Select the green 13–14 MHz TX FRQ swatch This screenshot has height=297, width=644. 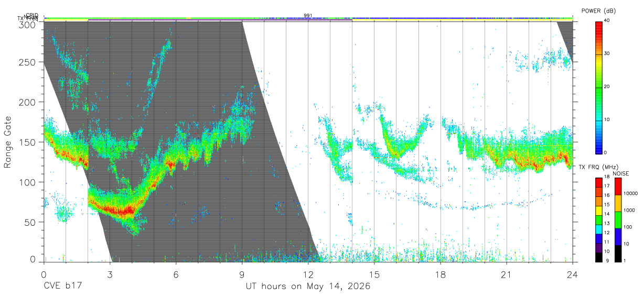[599, 219]
